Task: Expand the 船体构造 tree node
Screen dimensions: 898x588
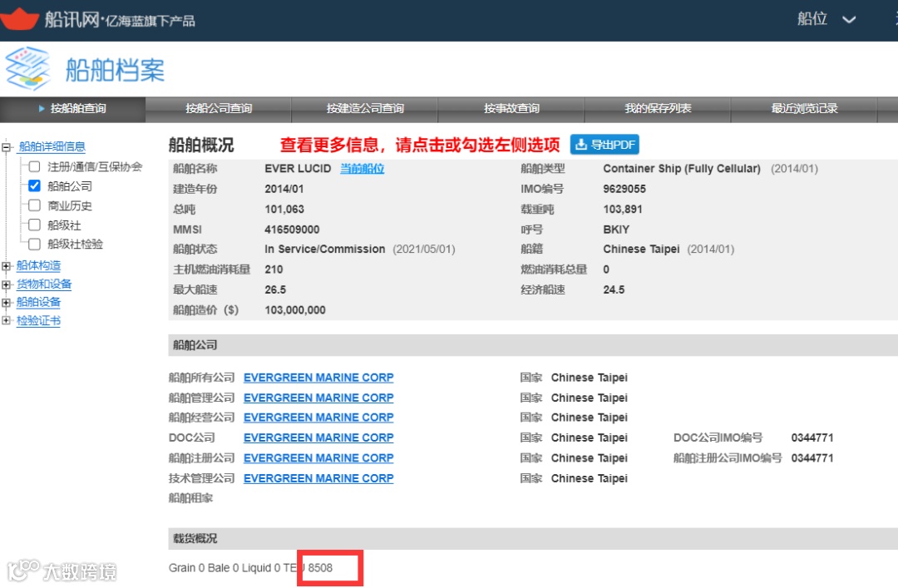Action: coord(7,266)
